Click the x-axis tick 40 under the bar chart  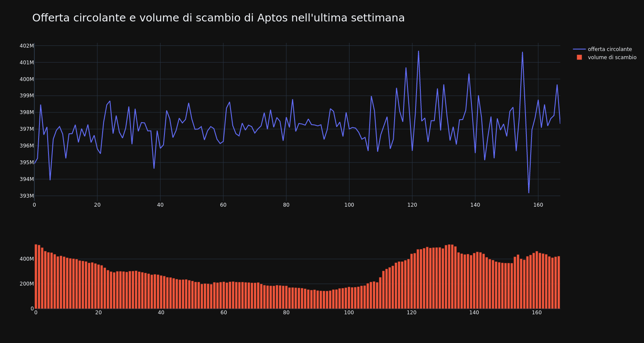click(x=161, y=313)
